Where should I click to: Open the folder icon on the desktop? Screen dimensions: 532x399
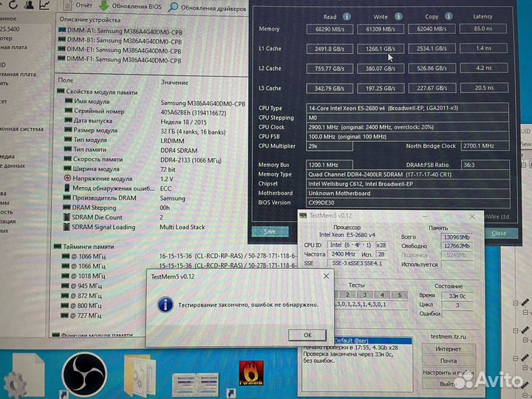coord(140,375)
